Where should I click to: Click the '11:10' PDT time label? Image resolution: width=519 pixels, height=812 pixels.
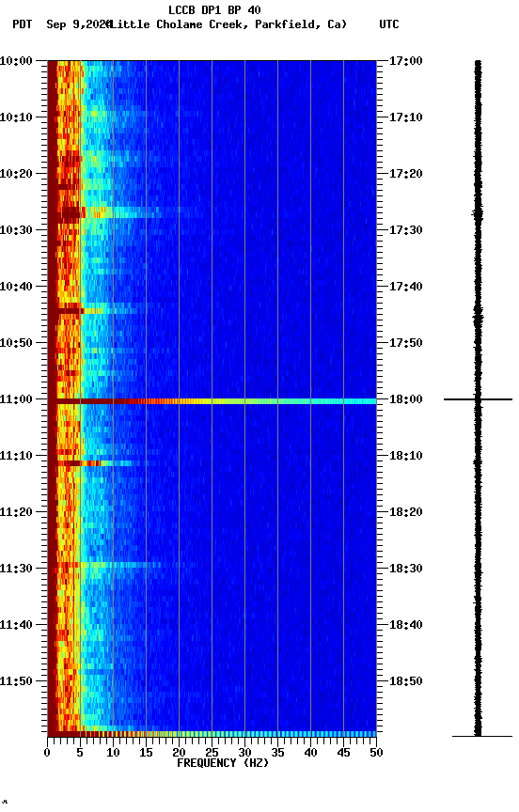pyautogui.click(x=16, y=456)
